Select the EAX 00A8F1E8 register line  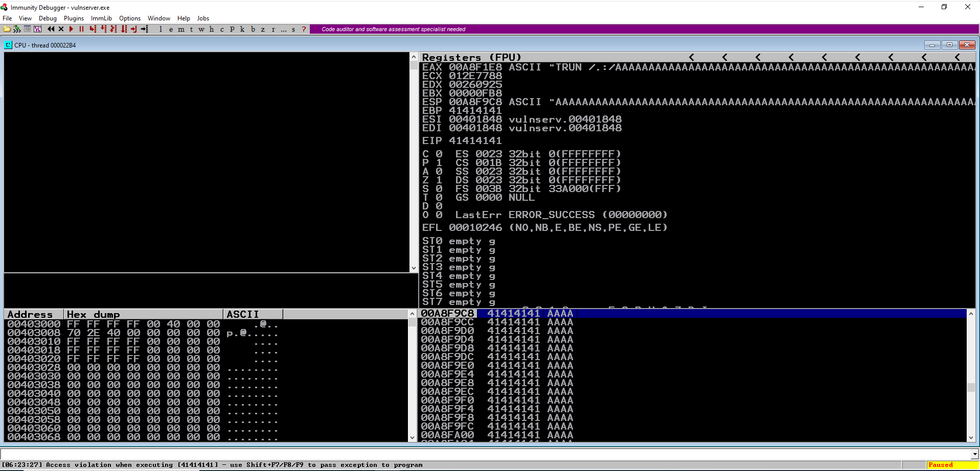tap(698, 67)
